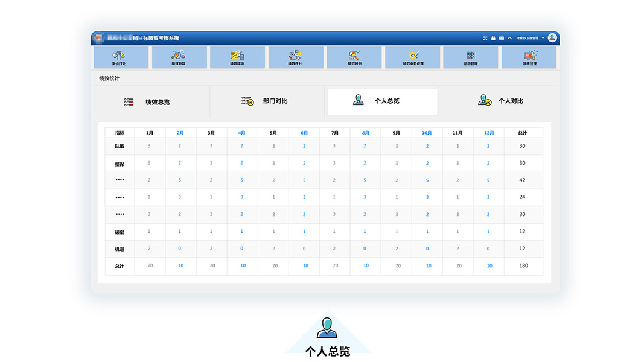Viewport: 644px width, 362px height.
Task: Click the system title 局目标绩效考核系统
Action: pyautogui.click(x=156, y=38)
